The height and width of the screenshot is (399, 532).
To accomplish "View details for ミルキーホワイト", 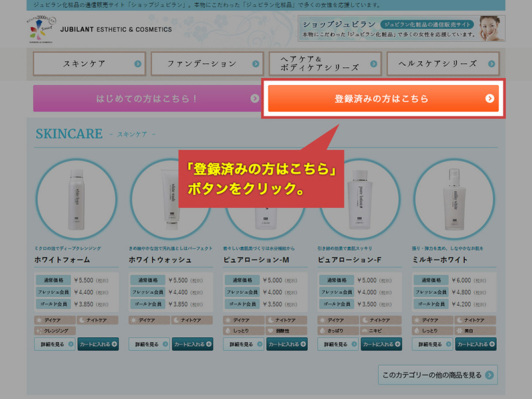I will coord(432,344).
